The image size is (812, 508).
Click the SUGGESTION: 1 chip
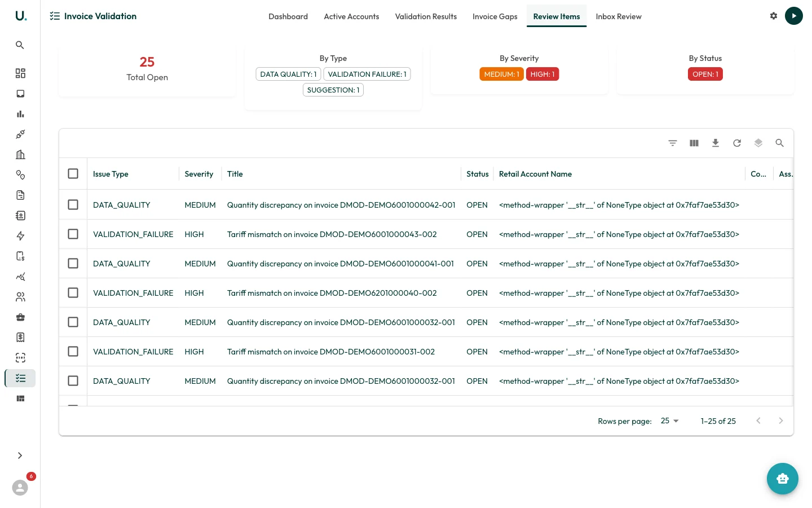pyautogui.click(x=333, y=90)
